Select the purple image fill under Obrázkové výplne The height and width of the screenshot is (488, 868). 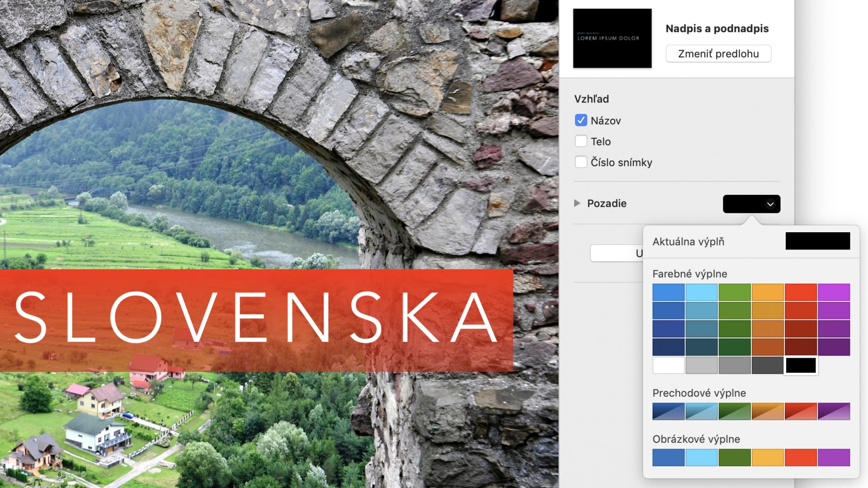[x=834, y=457]
